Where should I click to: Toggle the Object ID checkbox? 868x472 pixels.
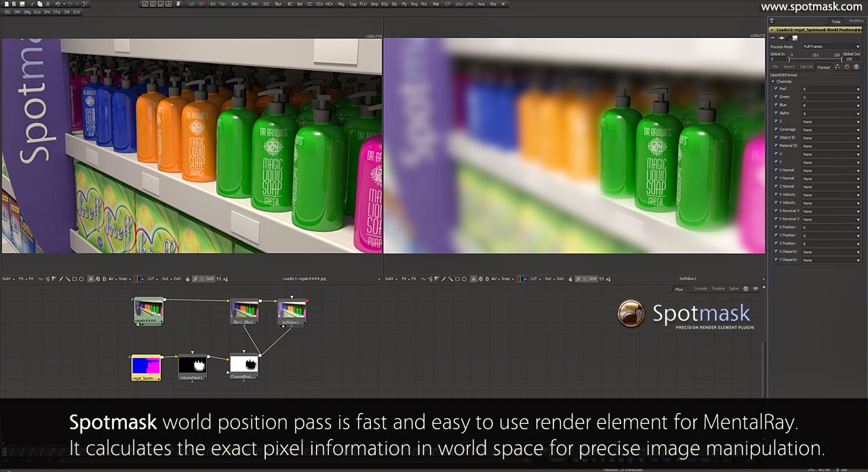coord(776,138)
